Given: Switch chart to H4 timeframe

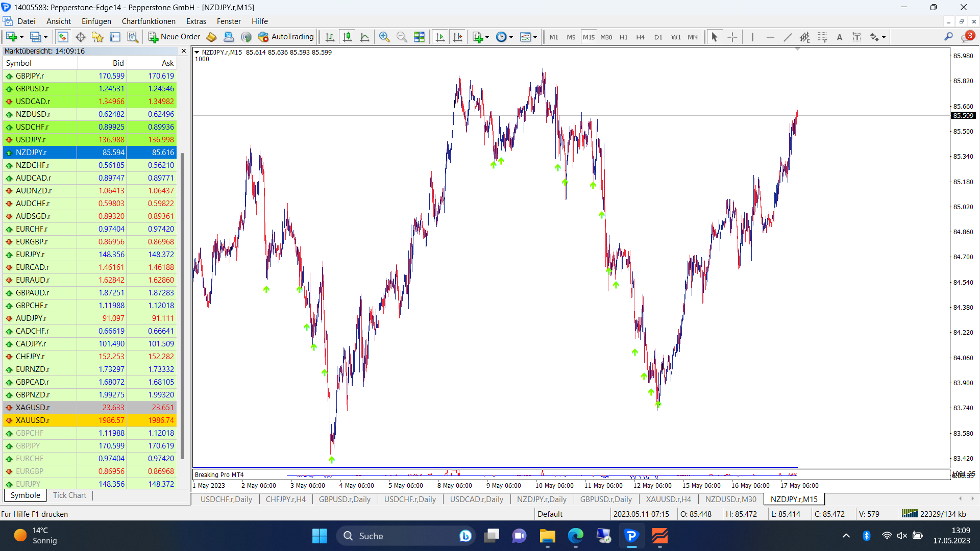Looking at the screenshot, I should (x=640, y=37).
